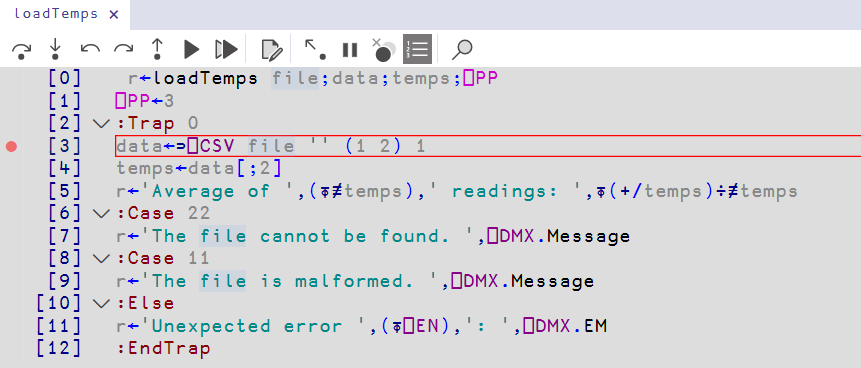Image resolution: width=861 pixels, height=368 pixels.
Task: Click the Interrupt pause icon
Action: 350,49
